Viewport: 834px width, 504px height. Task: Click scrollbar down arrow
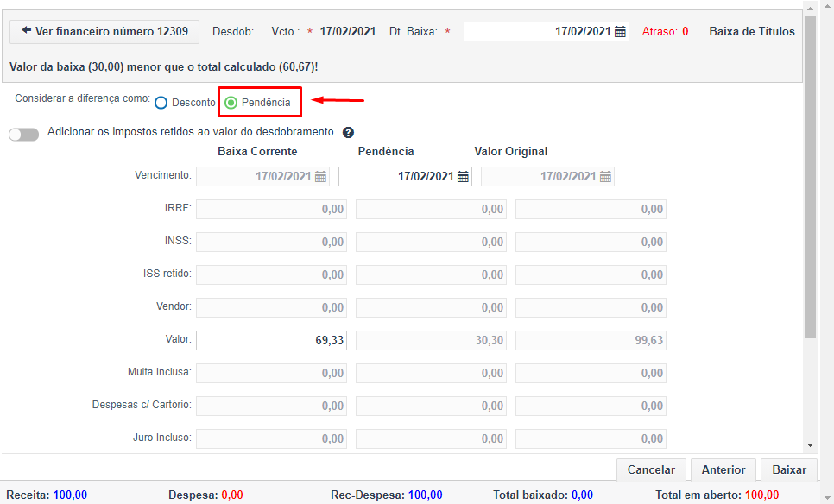pos(810,445)
